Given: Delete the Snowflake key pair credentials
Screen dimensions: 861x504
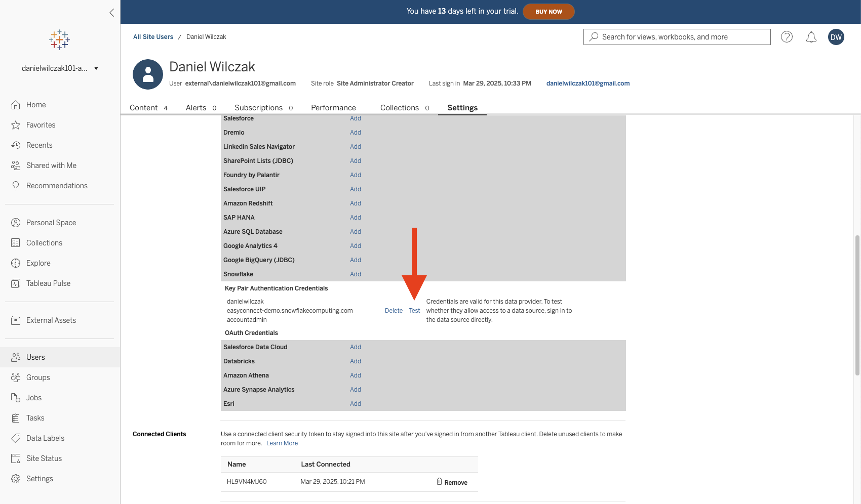Looking at the screenshot, I should [394, 311].
